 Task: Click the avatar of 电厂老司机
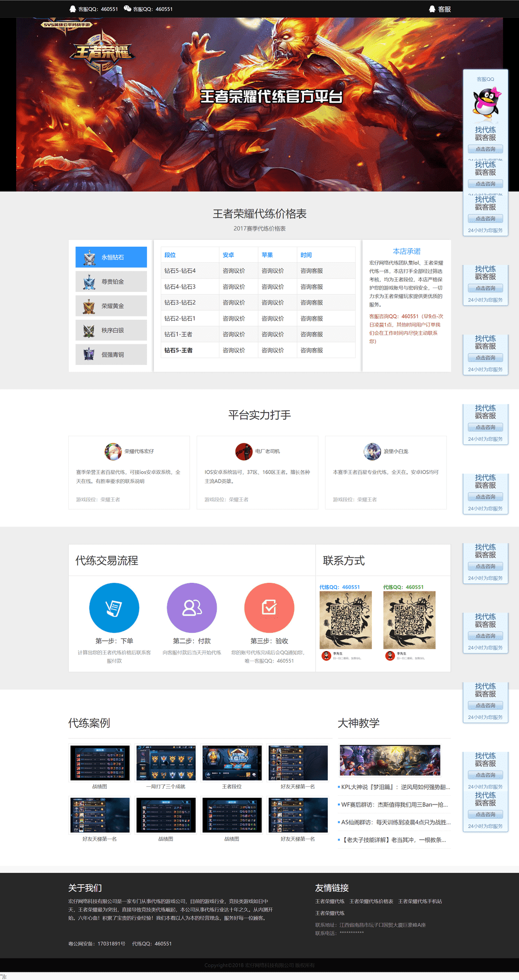tap(244, 452)
